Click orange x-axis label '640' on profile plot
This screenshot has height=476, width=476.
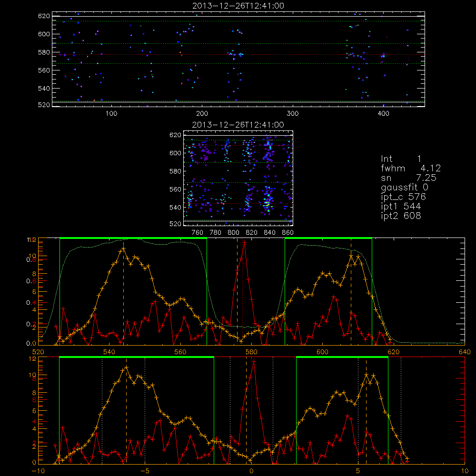coord(465,352)
